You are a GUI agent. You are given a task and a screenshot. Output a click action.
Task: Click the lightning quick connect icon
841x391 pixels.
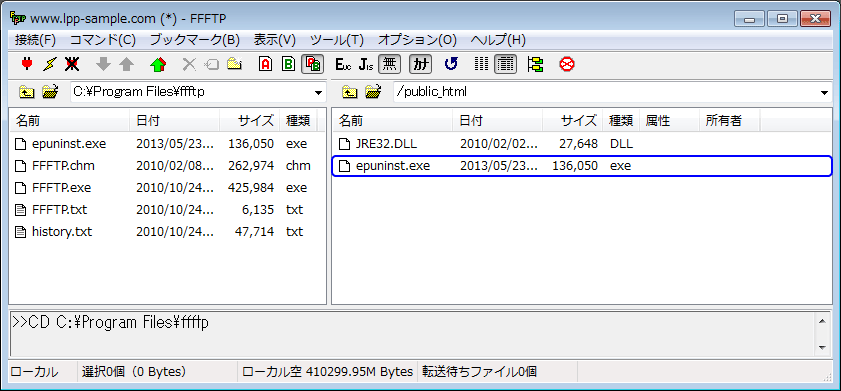49,65
